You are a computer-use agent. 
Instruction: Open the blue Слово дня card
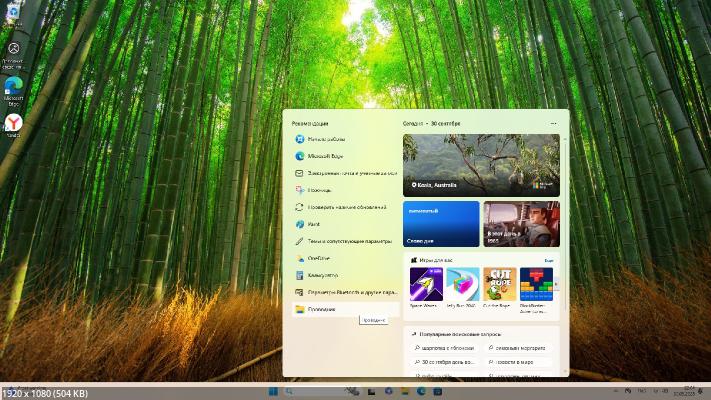(441, 224)
